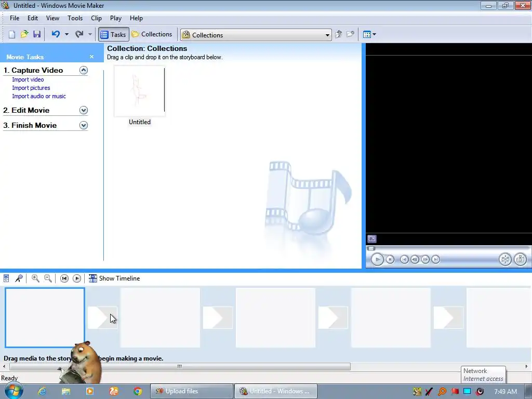Open the Edit menu
The image size is (532, 399).
33,18
